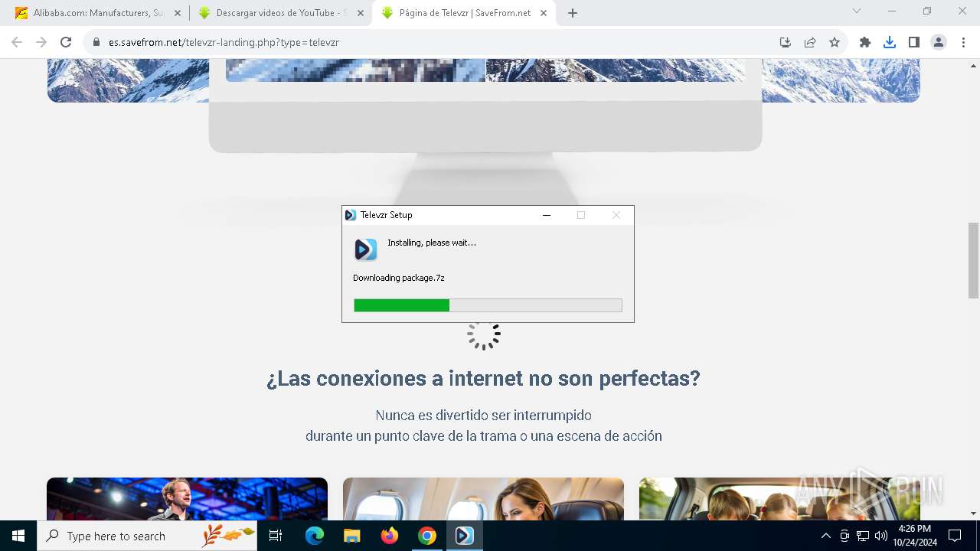Open File Explorer from taskbar

click(x=352, y=536)
